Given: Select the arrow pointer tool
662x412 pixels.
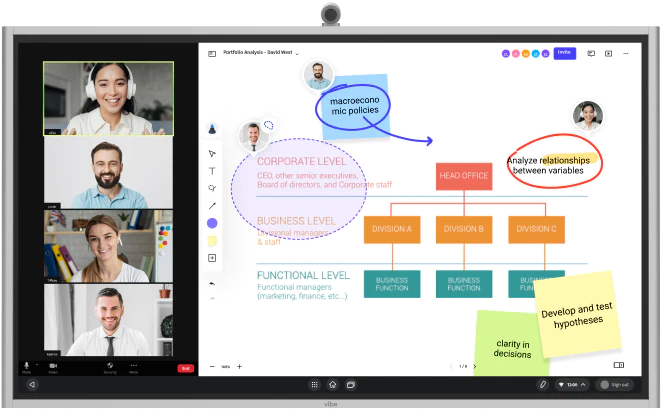Looking at the screenshot, I should (x=212, y=154).
